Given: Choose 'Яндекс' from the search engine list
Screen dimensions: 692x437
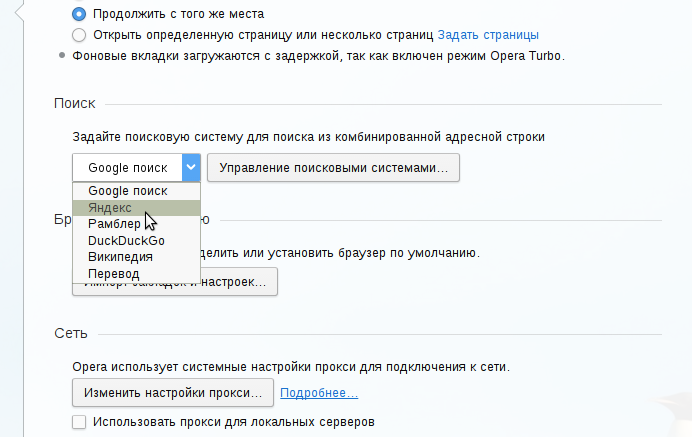Looking at the screenshot, I should (x=136, y=208).
